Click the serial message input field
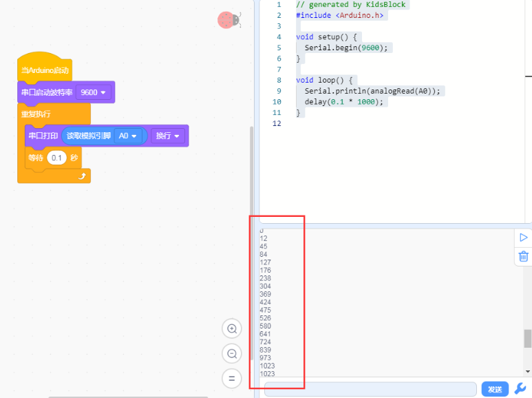This screenshot has height=398, width=532. [370, 389]
